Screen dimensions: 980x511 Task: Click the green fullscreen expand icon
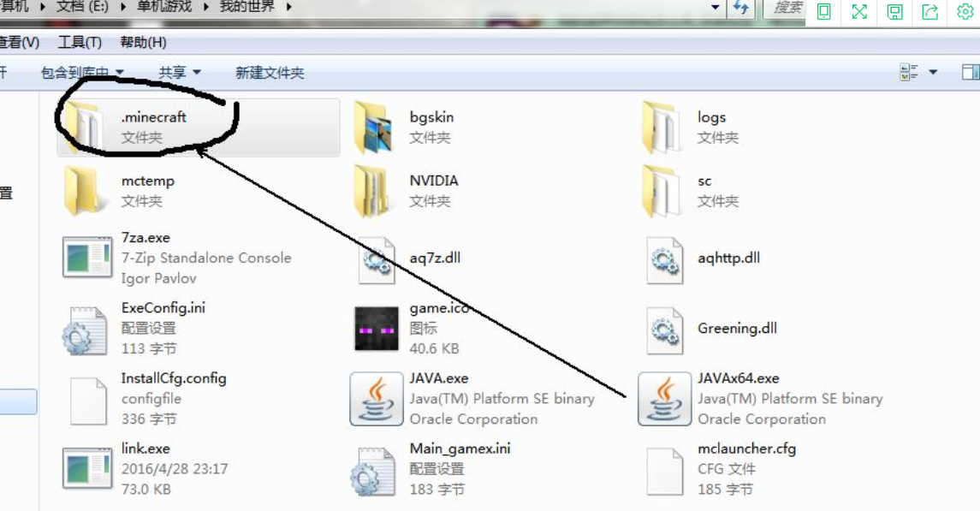tap(859, 12)
